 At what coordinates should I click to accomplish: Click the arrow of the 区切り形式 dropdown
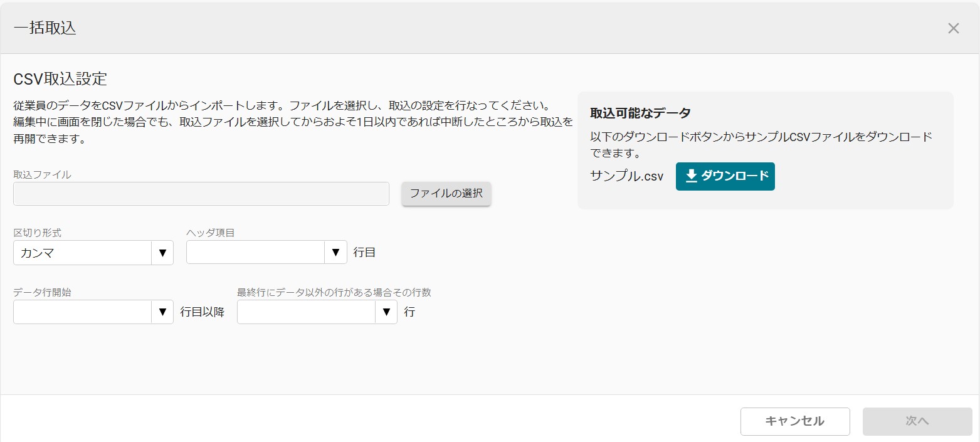click(x=162, y=253)
